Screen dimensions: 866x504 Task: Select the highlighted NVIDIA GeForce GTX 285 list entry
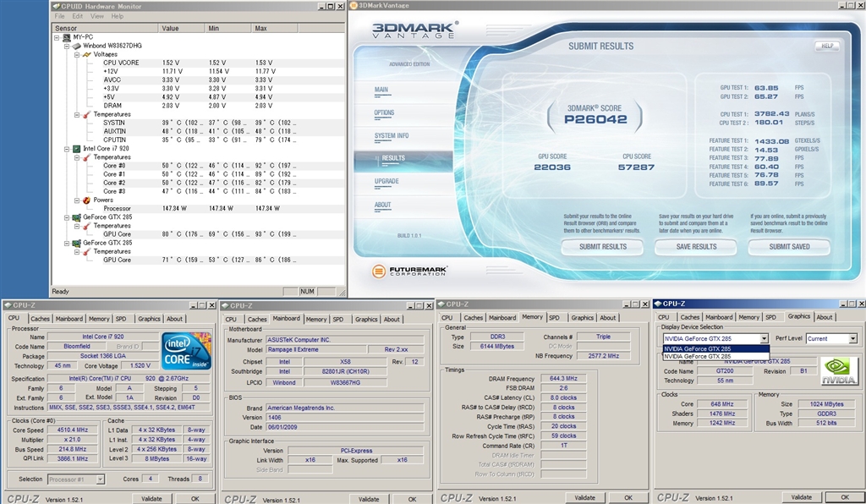coord(715,349)
